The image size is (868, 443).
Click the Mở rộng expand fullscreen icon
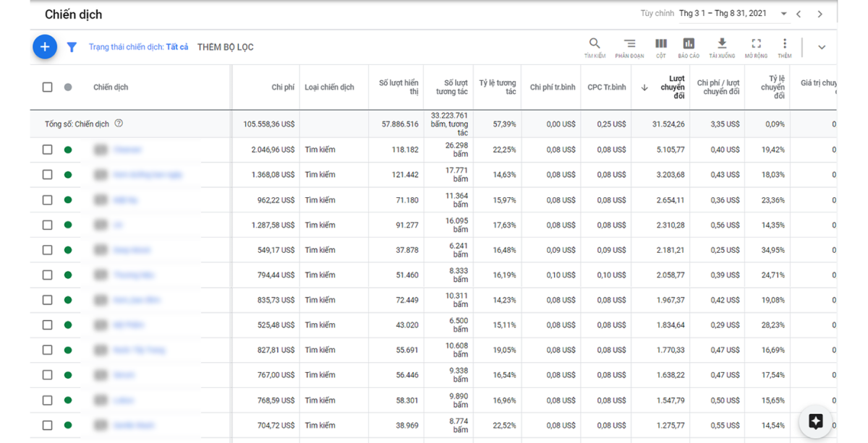[756, 44]
